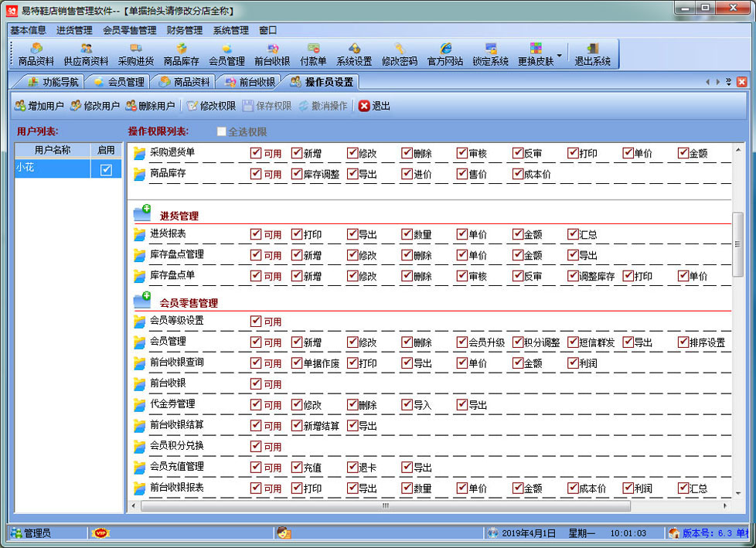Click the 增加用户 button
Viewport: 756px width, 548px height.
(39, 106)
